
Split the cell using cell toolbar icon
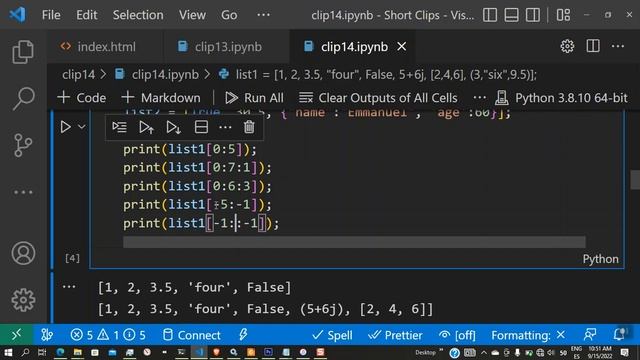tap(201, 127)
